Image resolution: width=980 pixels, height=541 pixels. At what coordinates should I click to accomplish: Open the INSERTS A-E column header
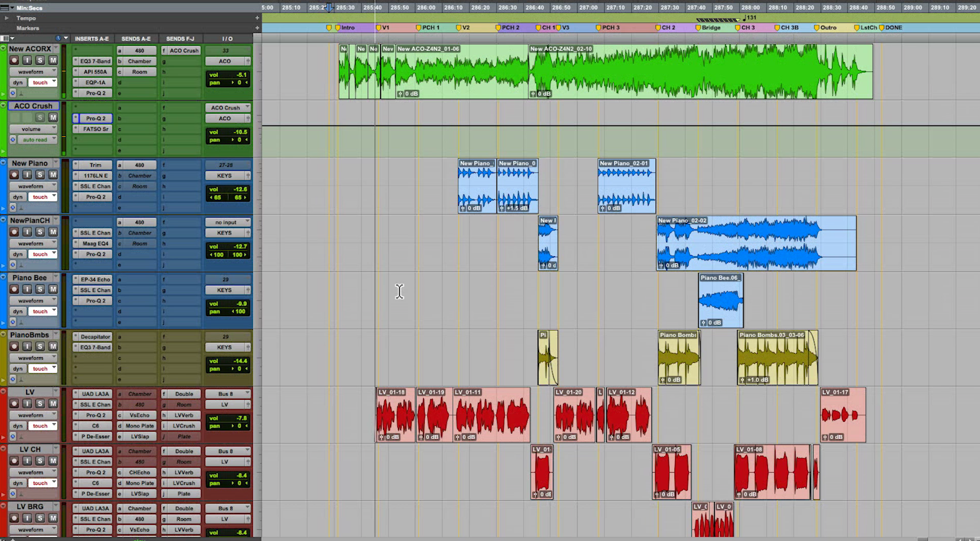(92, 39)
